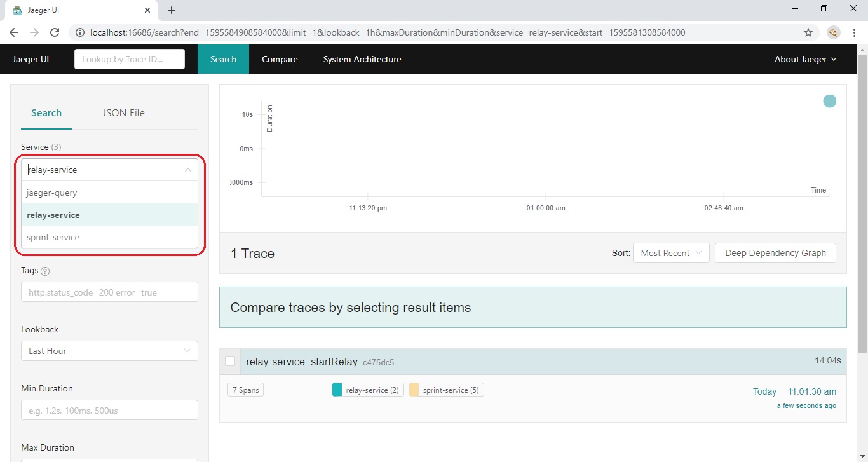
Task: Tick the checkbox for the startRelay trace
Action: tap(230, 361)
